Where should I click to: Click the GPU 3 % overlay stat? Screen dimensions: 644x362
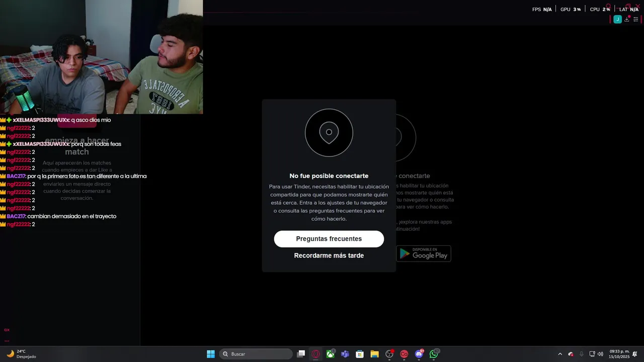pos(571,10)
